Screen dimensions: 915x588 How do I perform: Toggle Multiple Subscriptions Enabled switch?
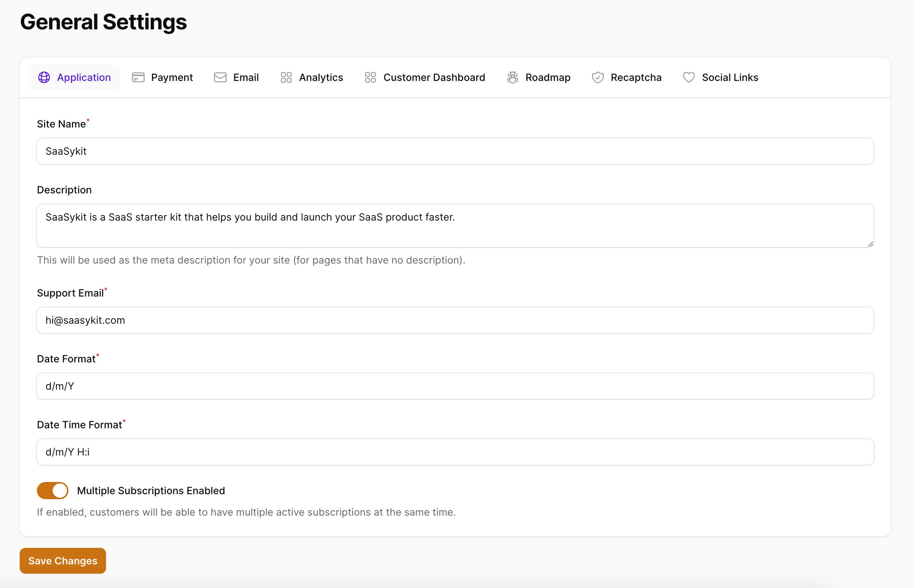[53, 490]
